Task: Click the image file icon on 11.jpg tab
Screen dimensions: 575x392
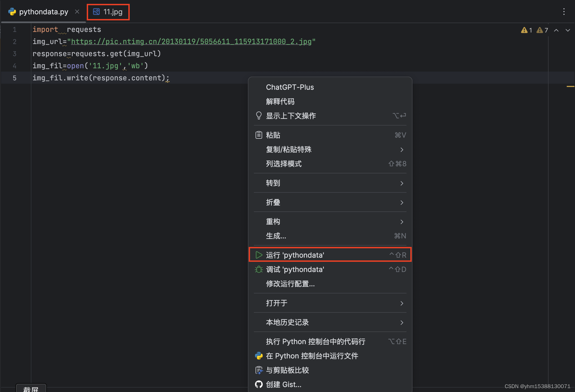Action: (96, 12)
